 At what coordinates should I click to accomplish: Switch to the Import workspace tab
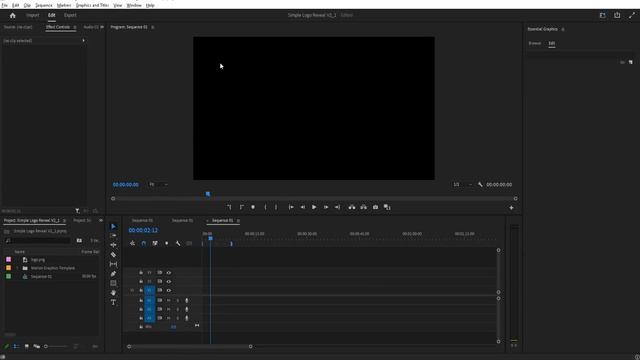tap(33, 15)
